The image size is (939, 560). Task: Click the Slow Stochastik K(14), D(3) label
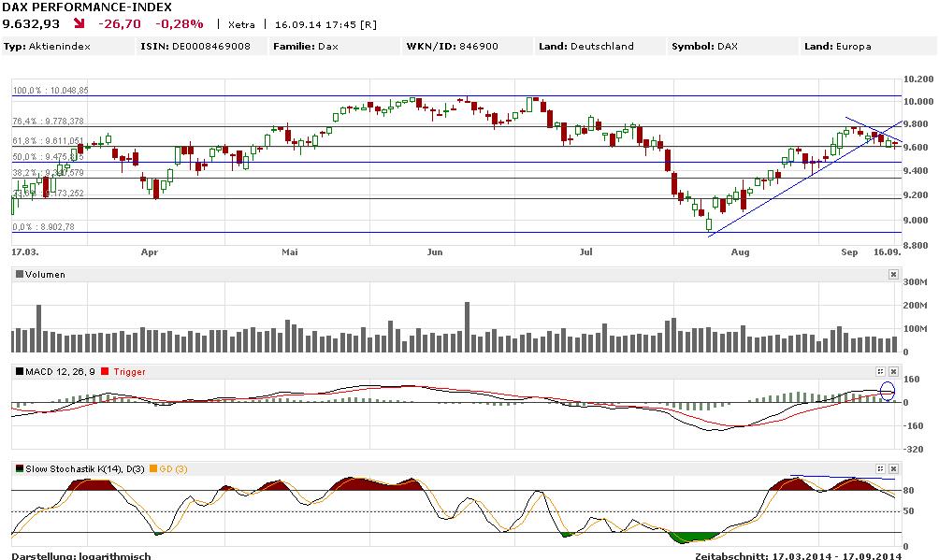click(84, 469)
